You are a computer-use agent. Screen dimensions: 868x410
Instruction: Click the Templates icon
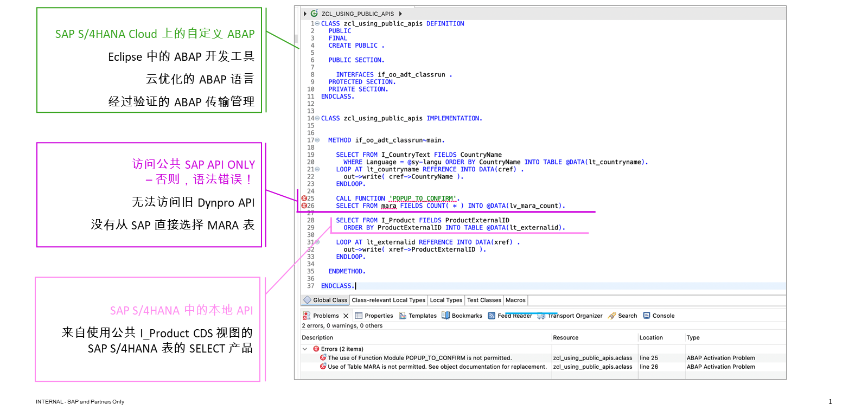[x=403, y=316]
